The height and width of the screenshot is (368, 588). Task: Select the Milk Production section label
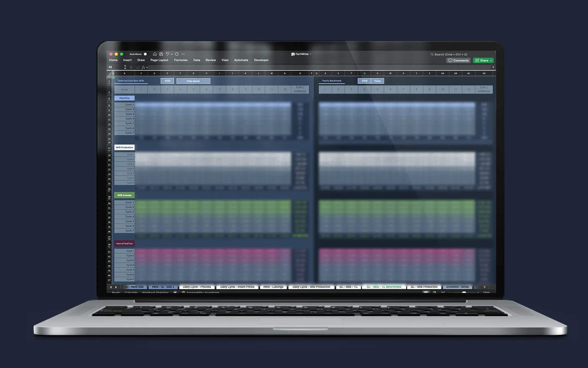(125, 147)
